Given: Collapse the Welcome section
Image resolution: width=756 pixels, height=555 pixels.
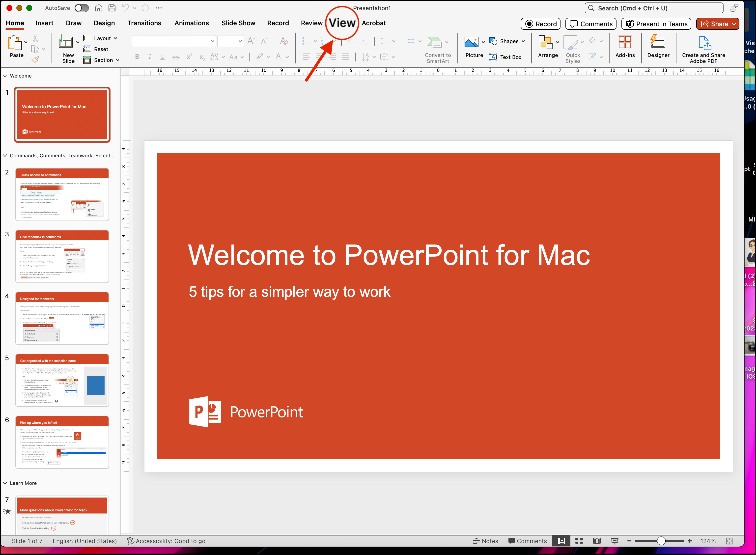Looking at the screenshot, I should (x=5, y=76).
